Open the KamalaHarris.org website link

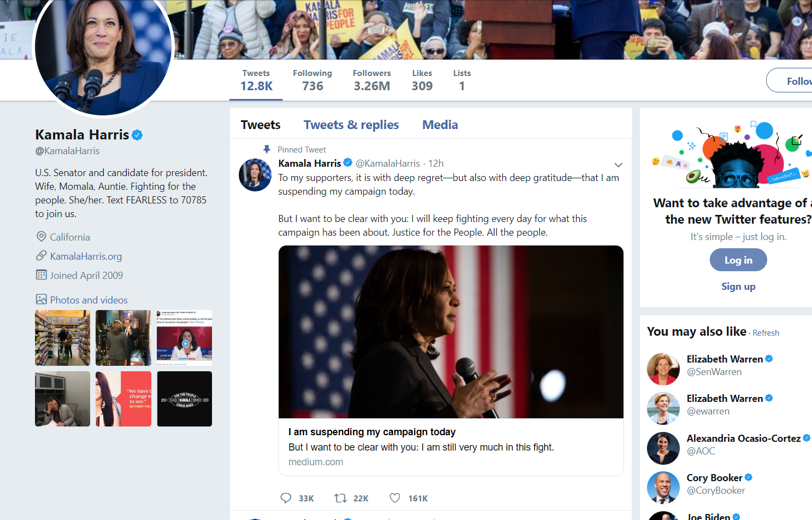click(86, 256)
